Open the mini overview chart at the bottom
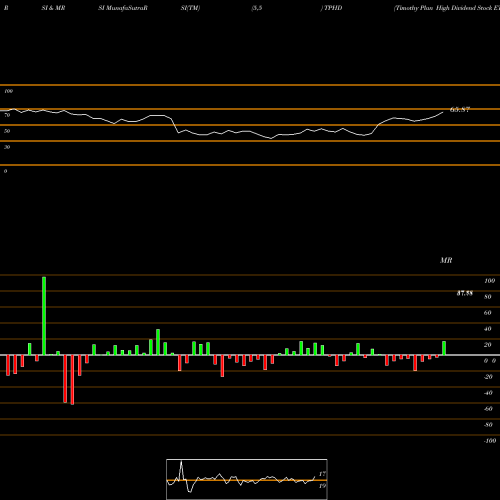 coord(247,479)
